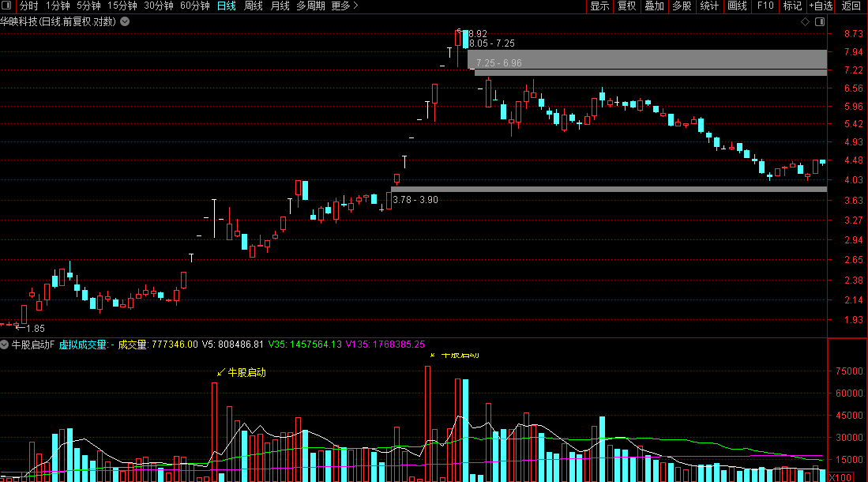The width and height of the screenshot is (868, 482).
Task: Select the 5分钟 period tab
Action: (88, 6)
